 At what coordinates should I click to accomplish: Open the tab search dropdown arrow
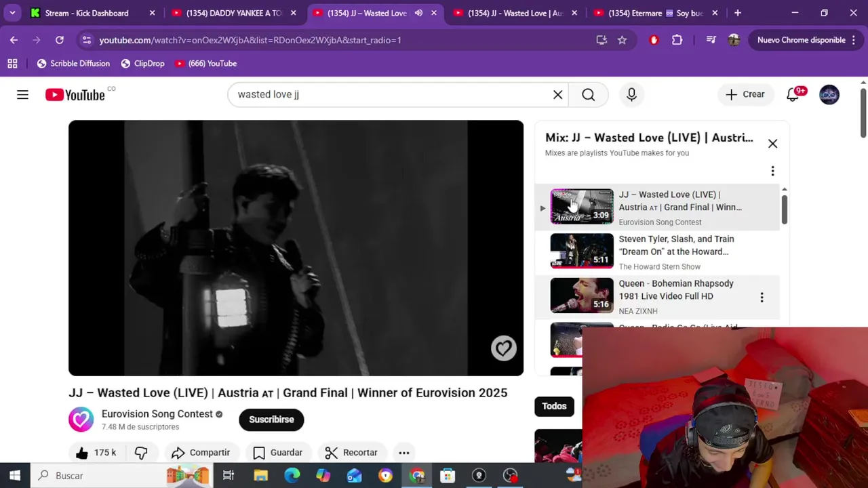click(12, 13)
